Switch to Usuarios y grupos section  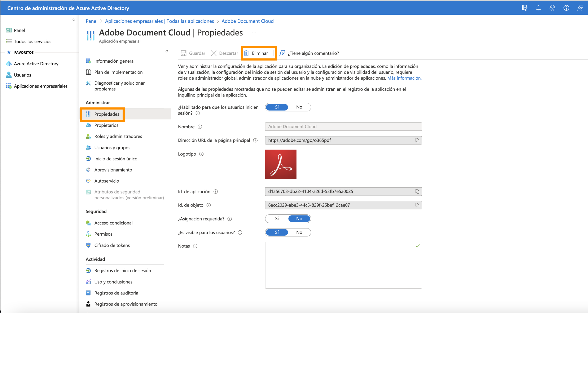[112, 147]
